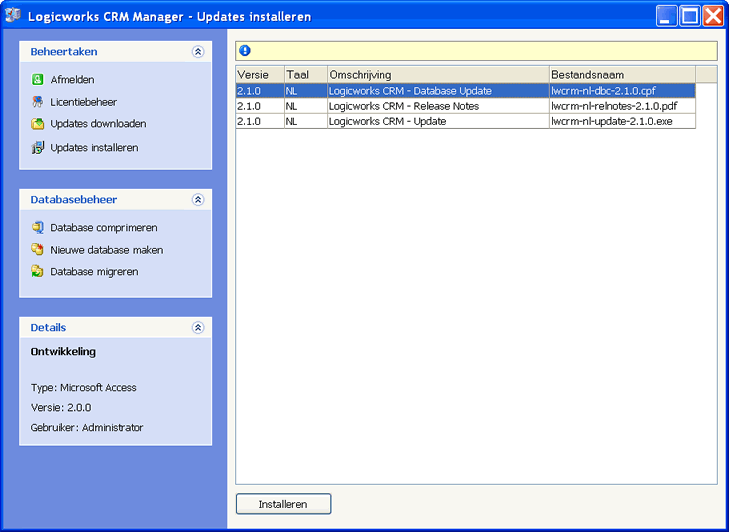Collapse the Details panel
Screen dimensions: 729x532
click(x=198, y=327)
